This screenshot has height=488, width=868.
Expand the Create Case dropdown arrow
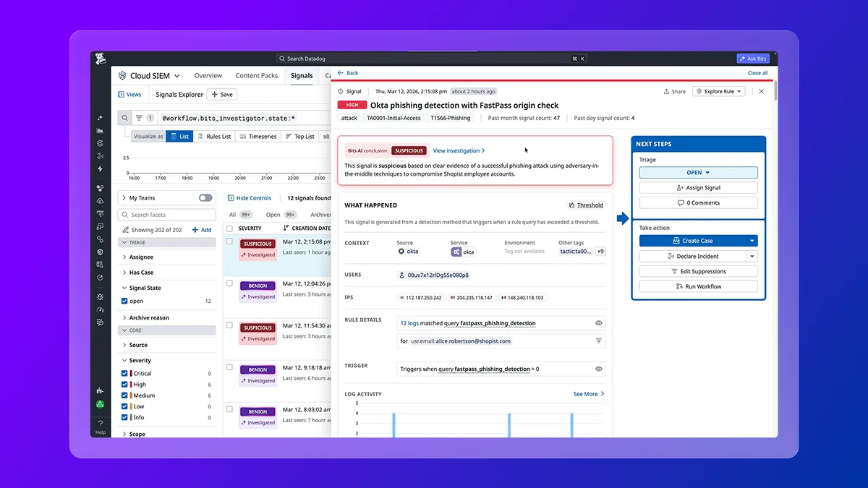tap(752, 241)
